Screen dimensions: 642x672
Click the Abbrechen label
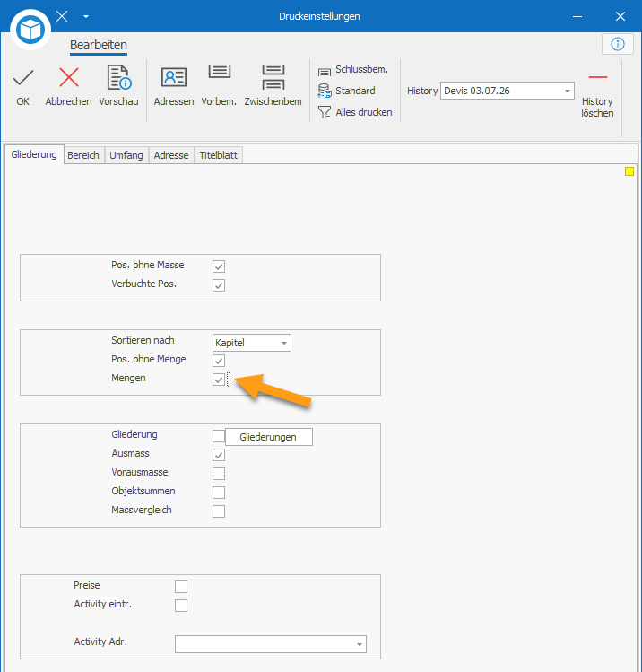point(68,101)
